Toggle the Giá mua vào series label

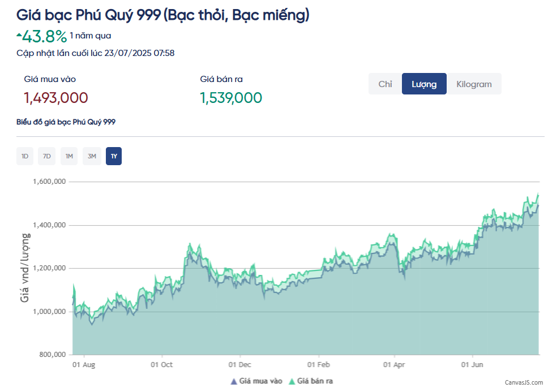coord(260,381)
